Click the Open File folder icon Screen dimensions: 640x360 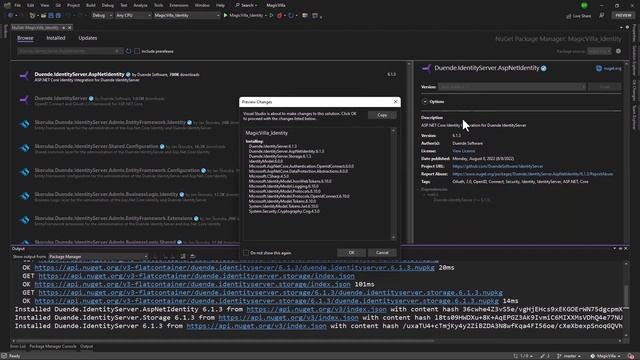(43, 16)
